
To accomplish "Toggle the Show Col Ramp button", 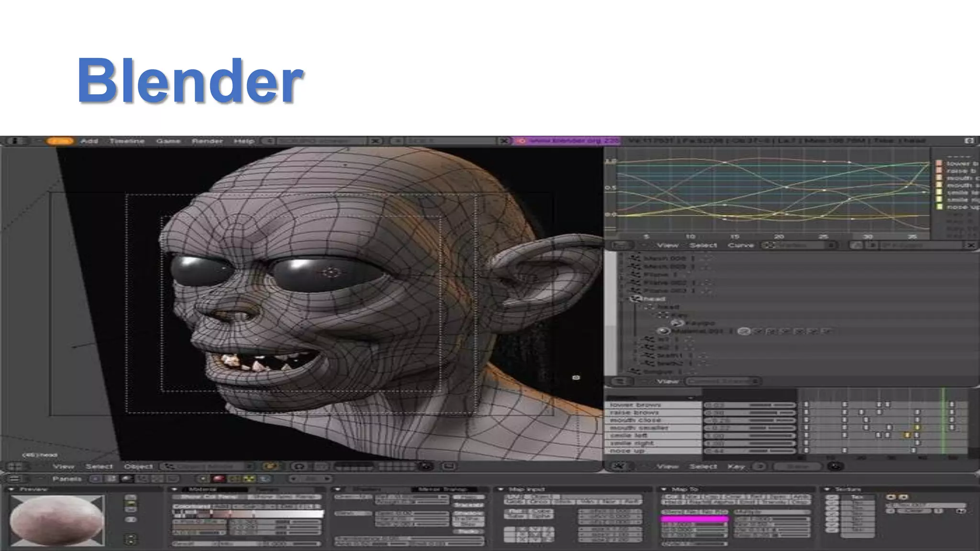I will [209, 497].
